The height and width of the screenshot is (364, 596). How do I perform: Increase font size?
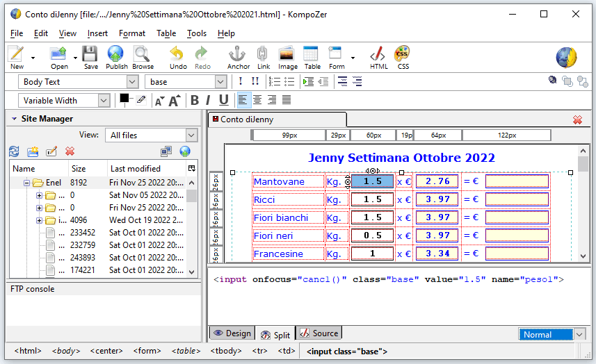pyautogui.click(x=175, y=101)
